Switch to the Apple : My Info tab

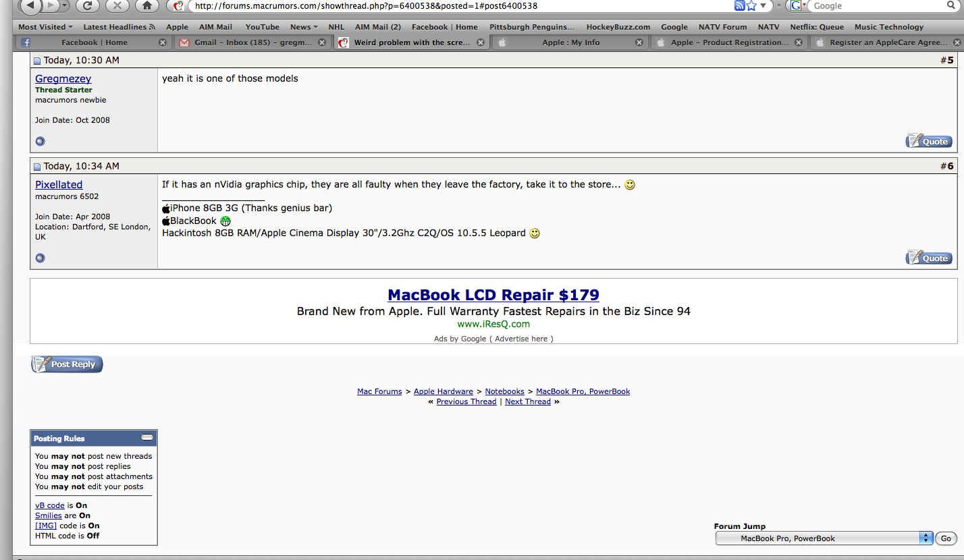pos(570,42)
